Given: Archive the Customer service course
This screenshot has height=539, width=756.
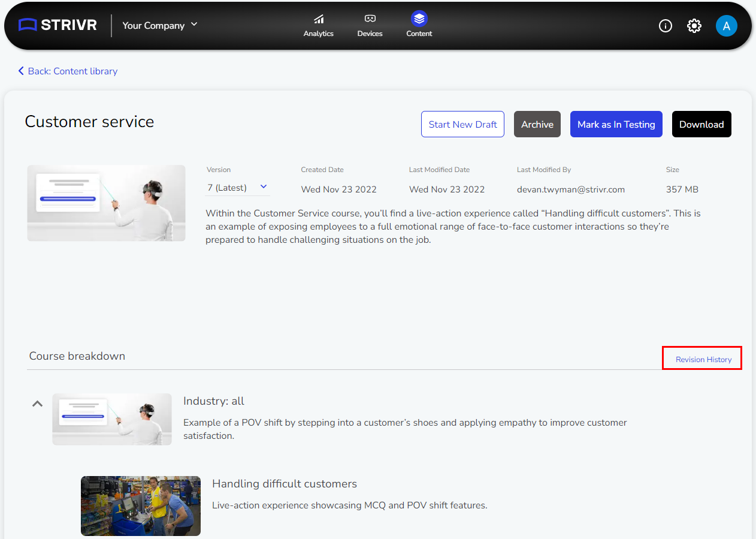Looking at the screenshot, I should tap(537, 124).
